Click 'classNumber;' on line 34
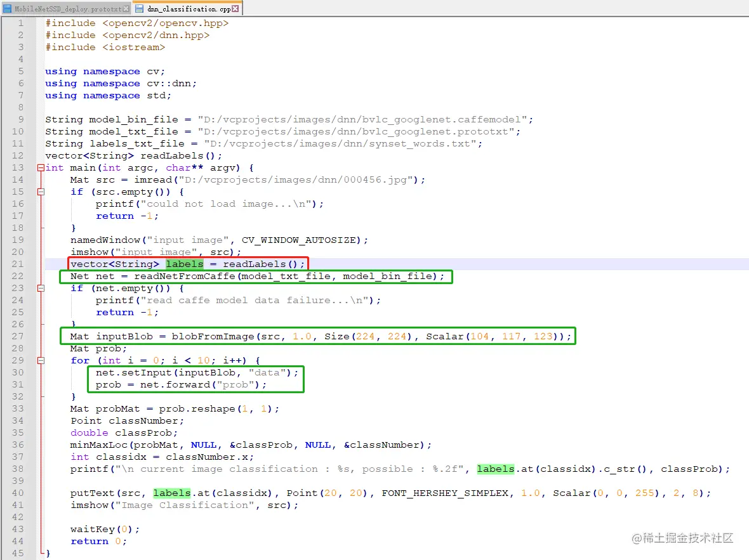 146,420
